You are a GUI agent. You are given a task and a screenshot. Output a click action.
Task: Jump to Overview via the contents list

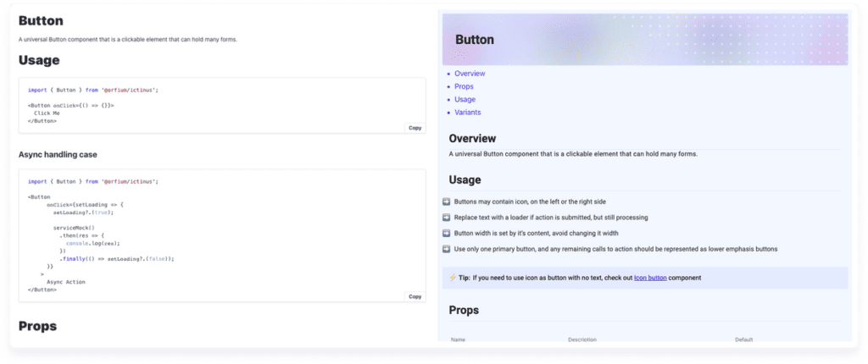click(470, 74)
